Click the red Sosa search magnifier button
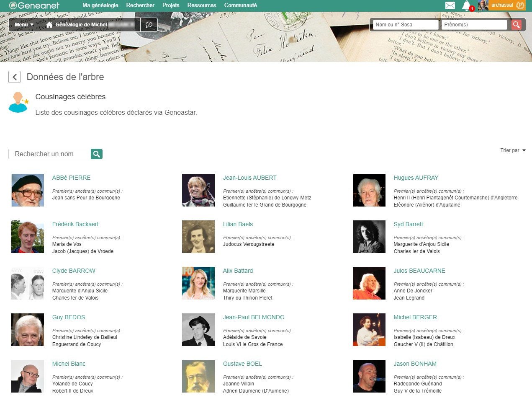This screenshot has width=532, height=398. (517, 25)
